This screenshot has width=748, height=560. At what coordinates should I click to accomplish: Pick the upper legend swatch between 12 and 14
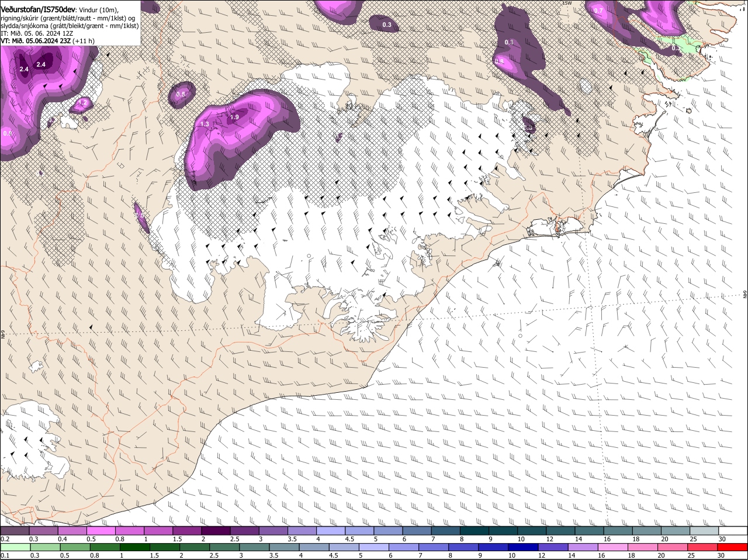click(x=560, y=531)
